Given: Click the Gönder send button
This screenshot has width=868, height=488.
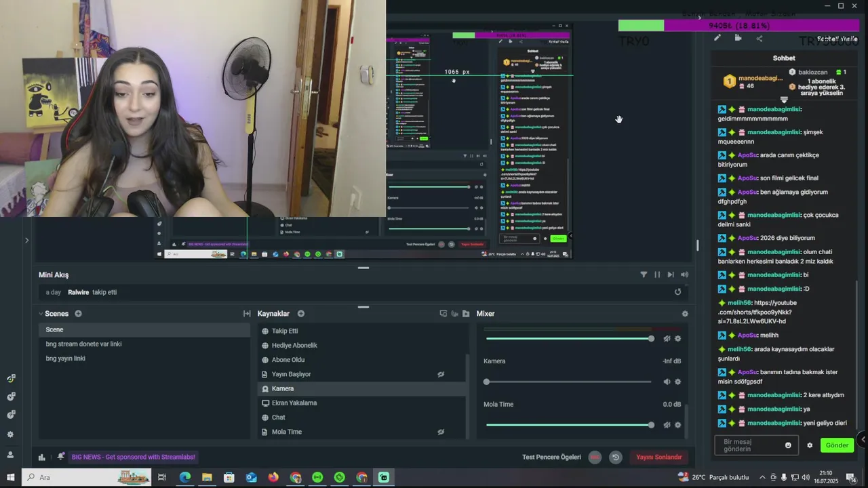Looking at the screenshot, I should pos(837,445).
